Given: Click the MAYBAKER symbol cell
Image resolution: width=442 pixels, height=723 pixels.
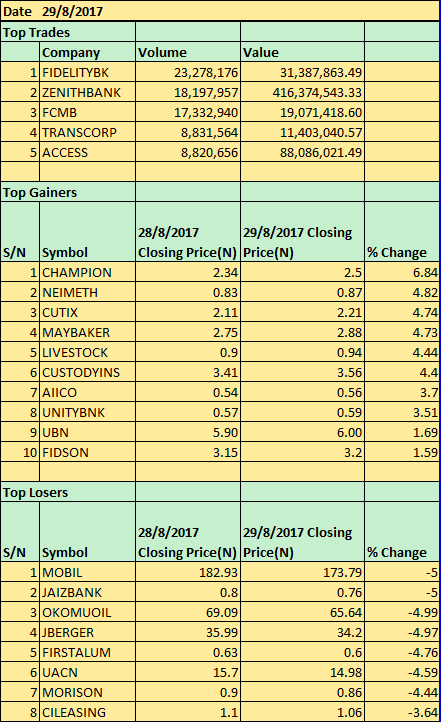Looking at the screenshot, I should click(88, 332).
